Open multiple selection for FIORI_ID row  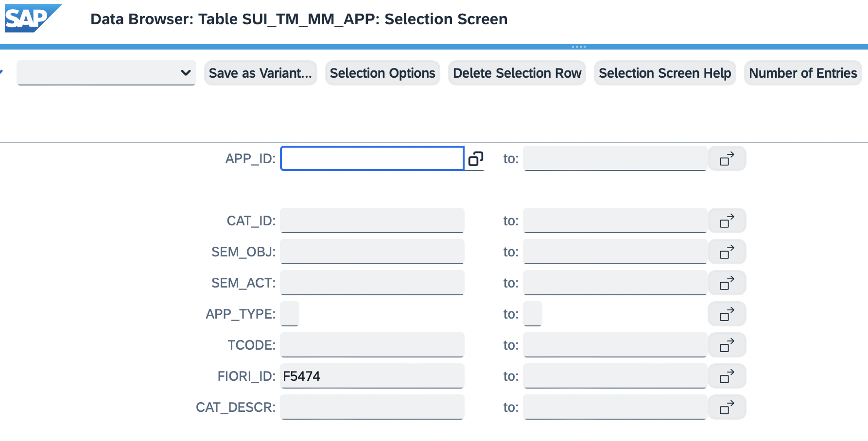click(727, 376)
